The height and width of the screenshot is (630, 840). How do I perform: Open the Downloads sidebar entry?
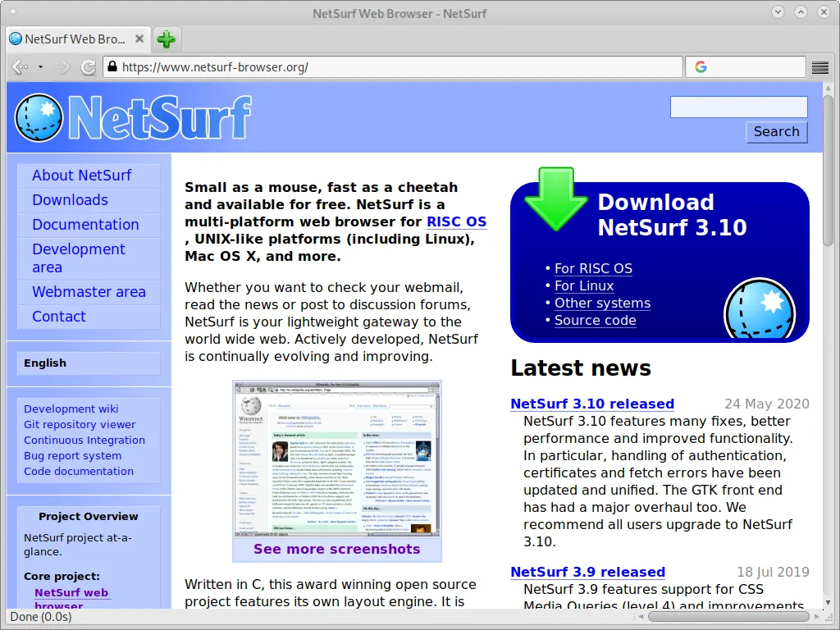(x=70, y=200)
